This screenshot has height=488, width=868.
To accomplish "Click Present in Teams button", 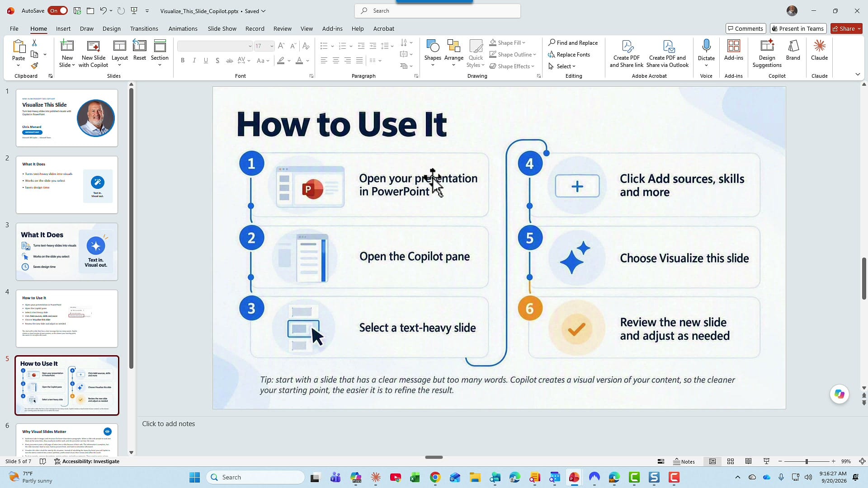I will pyautogui.click(x=798, y=28).
